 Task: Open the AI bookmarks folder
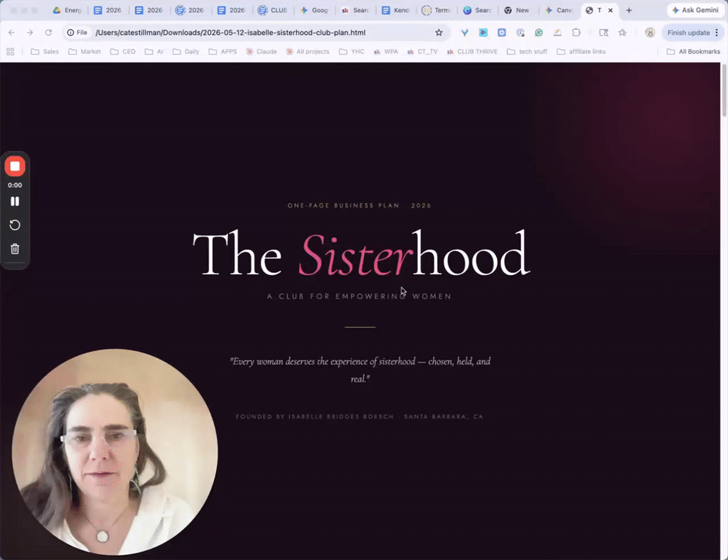(x=154, y=51)
